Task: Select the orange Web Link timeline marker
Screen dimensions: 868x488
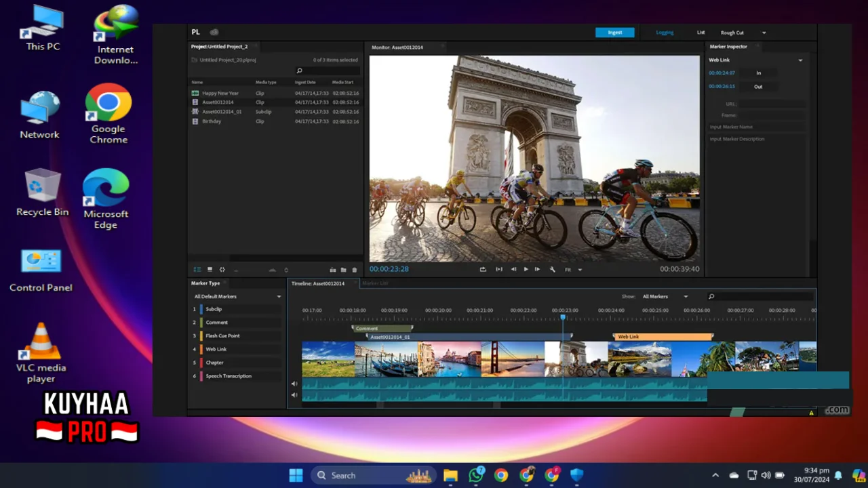Action: [x=663, y=336]
